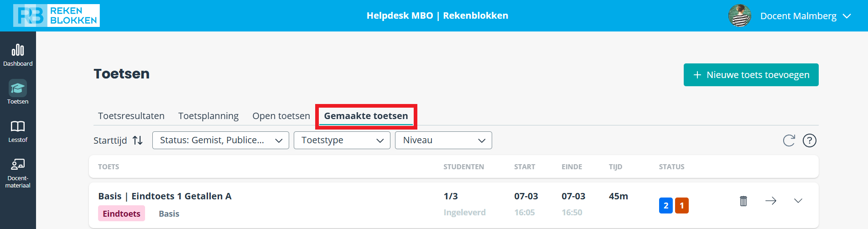Open Docentmateriaal sidebar icon

pyautogui.click(x=18, y=164)
